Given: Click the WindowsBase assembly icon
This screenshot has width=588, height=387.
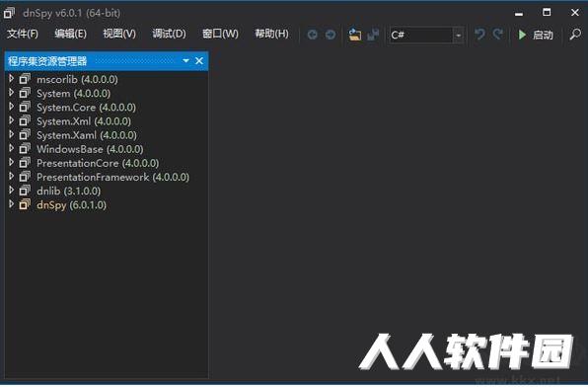Looking at the screenshot, I should coord(25,149).
